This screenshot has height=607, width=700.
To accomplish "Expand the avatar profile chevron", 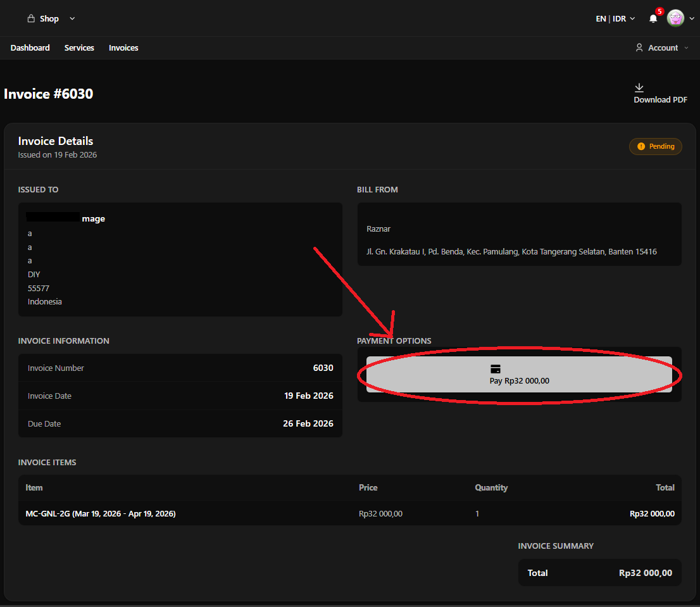I will click(692, 19).
